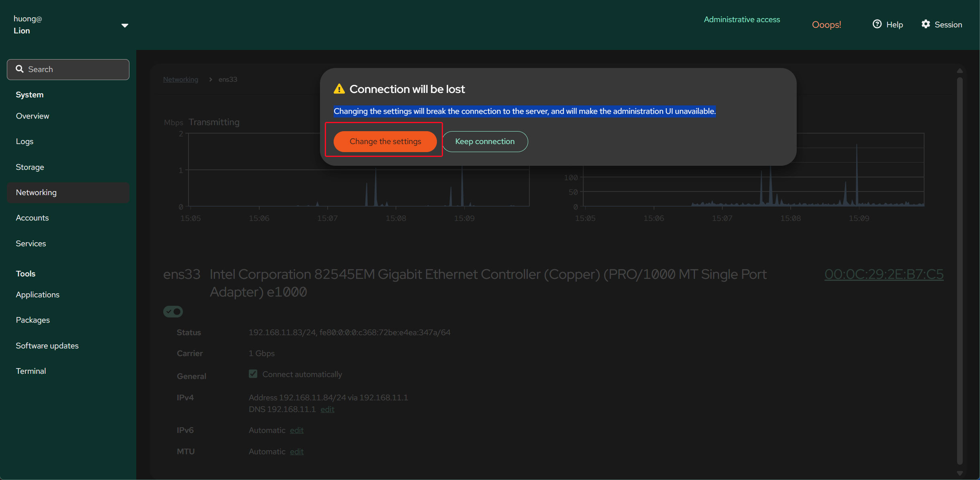This screenshot has height=480, width=980.
Task: Edit the MTU settings link
Action: pos(296,451)
